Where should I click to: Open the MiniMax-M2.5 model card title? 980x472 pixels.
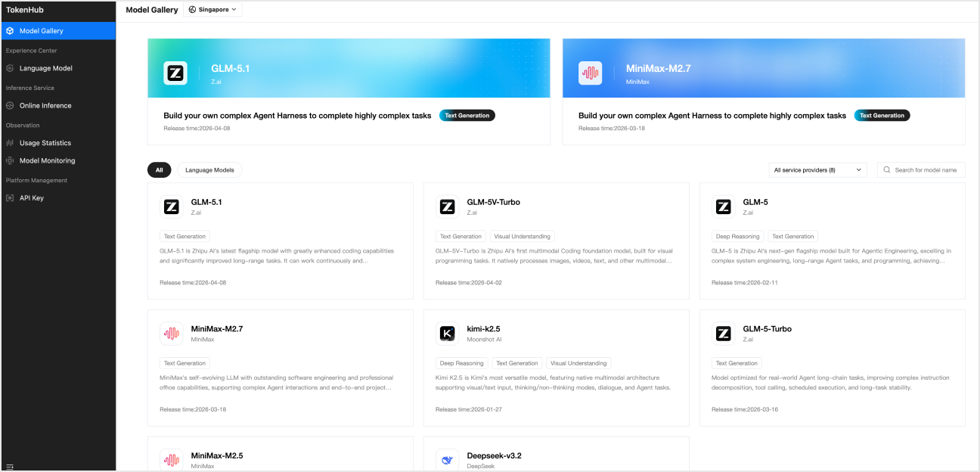217,456
